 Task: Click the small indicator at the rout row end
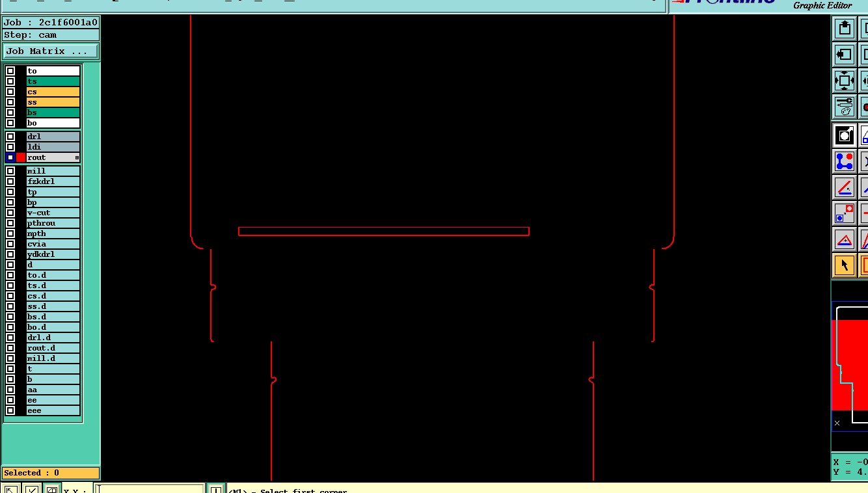point(77,158)
